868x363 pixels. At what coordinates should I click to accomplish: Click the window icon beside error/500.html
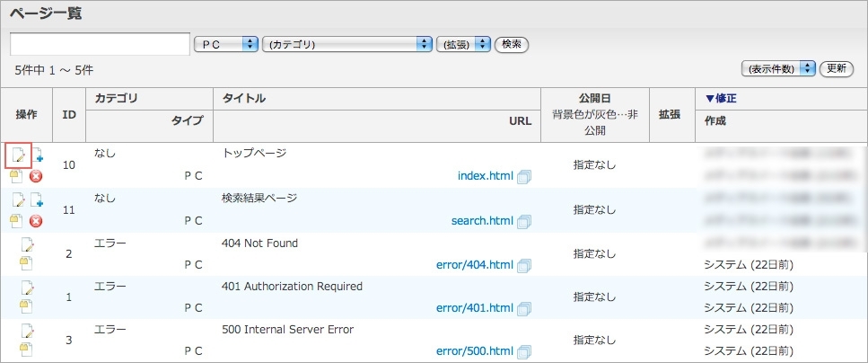pos(523,351)
